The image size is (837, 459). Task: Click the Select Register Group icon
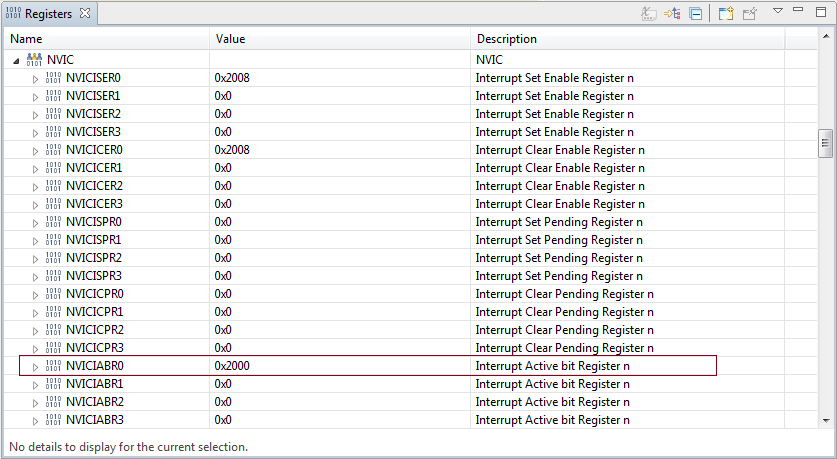(x=671, y=14)
